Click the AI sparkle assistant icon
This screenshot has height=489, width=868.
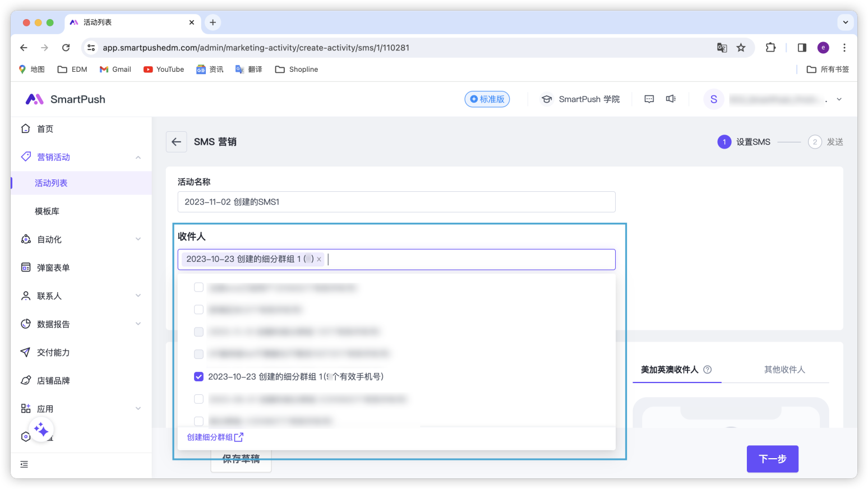coord(41,430)
